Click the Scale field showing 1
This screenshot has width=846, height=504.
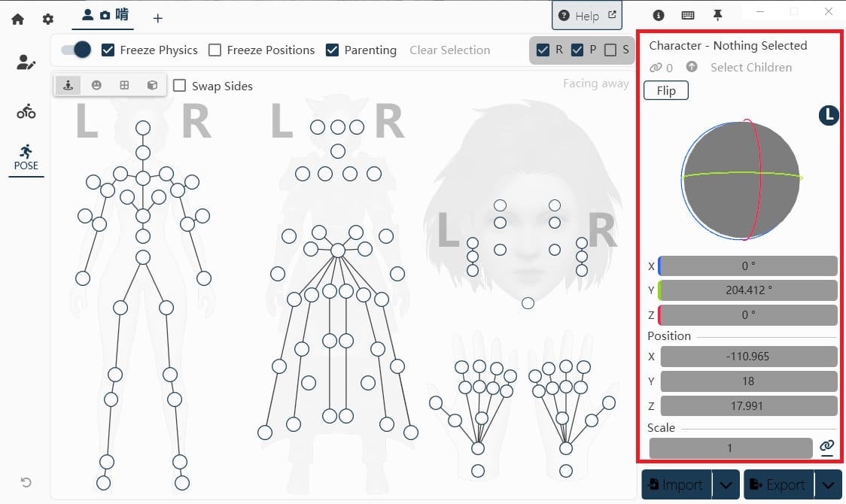tap(731, 448)
